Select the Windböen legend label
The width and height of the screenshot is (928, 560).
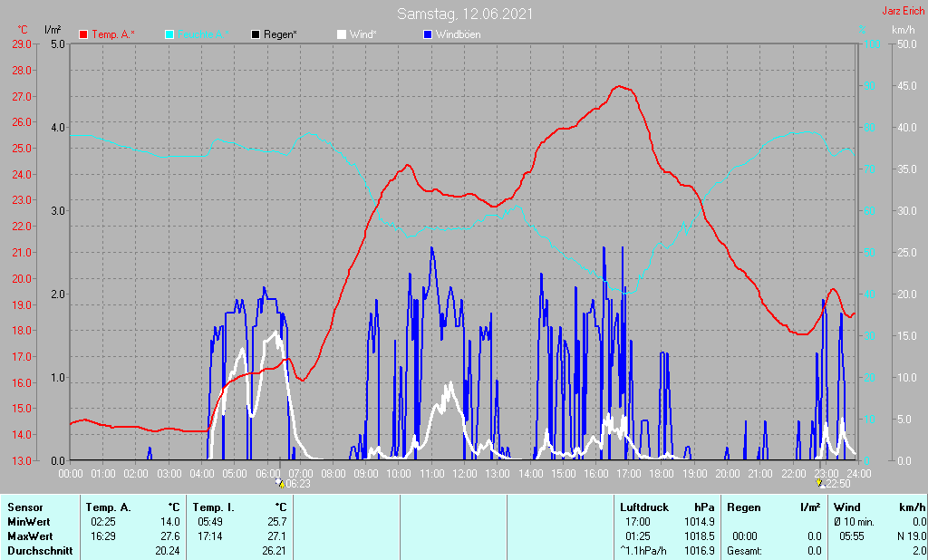coord(458,34)
